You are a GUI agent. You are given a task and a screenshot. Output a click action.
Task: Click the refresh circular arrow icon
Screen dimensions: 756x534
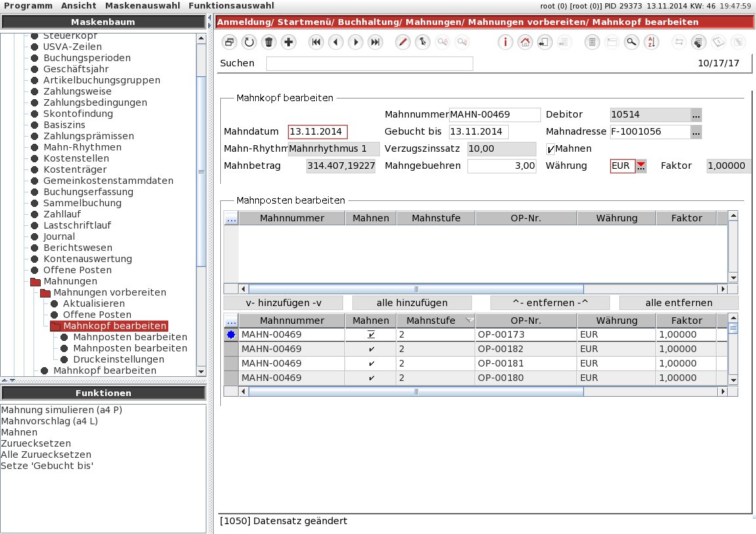(248, 43)
